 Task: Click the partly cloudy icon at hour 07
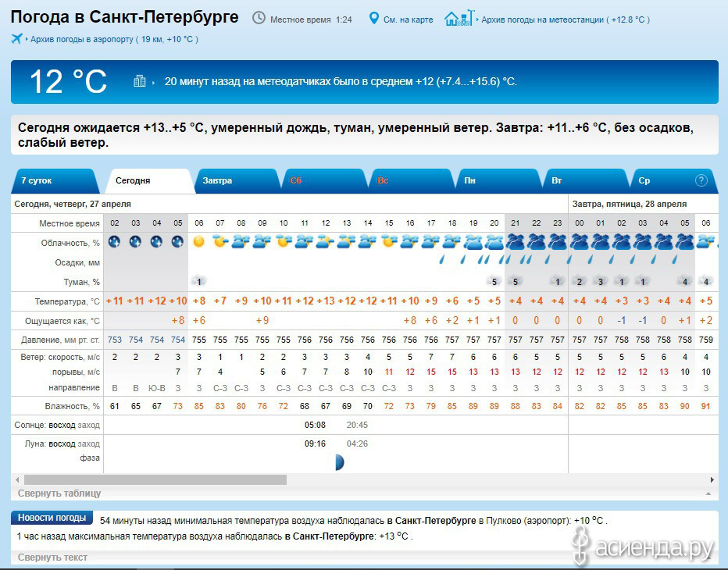click(x=220, y=241)
